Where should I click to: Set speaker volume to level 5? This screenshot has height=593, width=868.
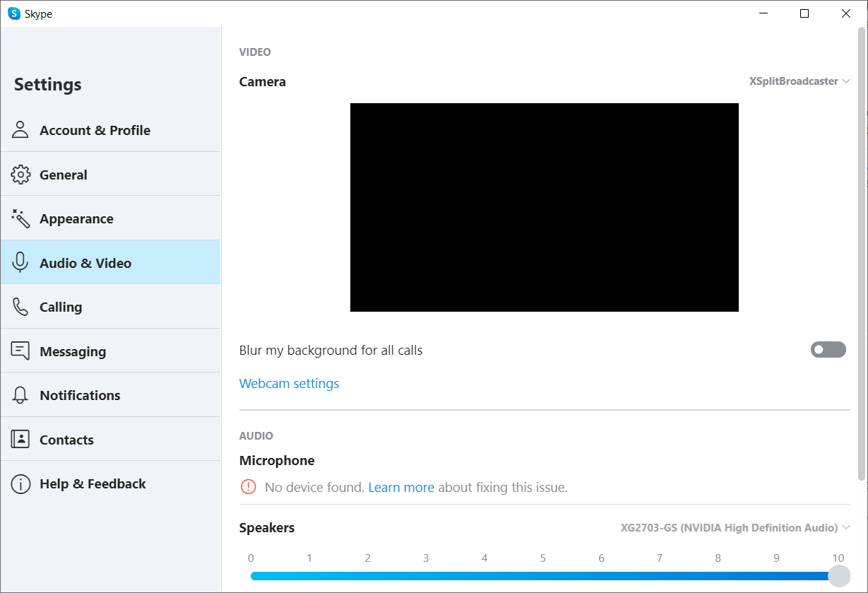click(542, 576)
